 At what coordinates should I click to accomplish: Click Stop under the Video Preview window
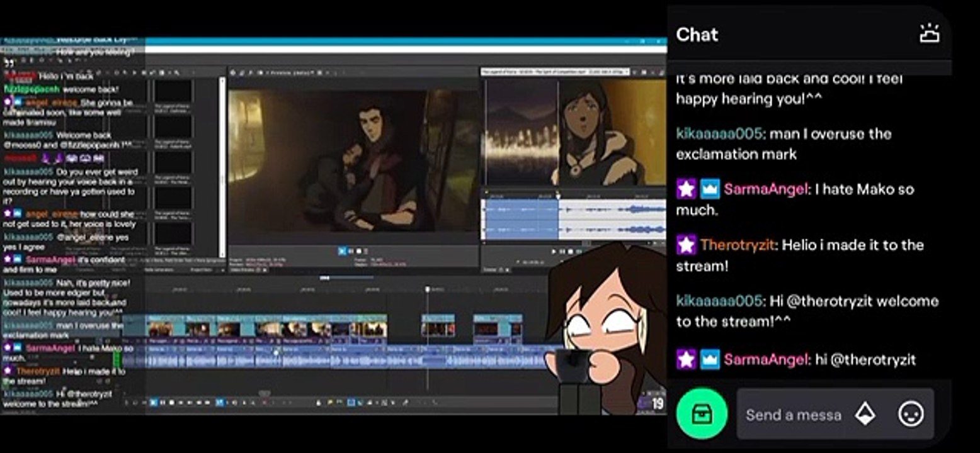pos(358,251)
